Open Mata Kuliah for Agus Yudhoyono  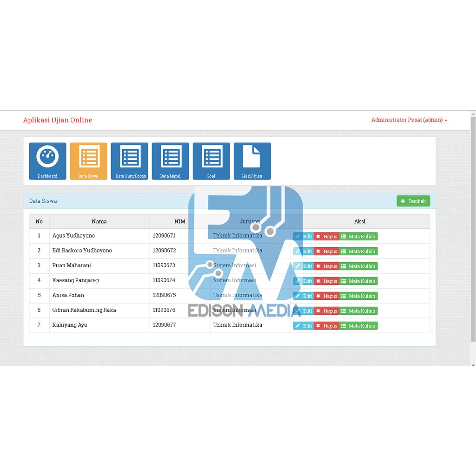[358, 237]
